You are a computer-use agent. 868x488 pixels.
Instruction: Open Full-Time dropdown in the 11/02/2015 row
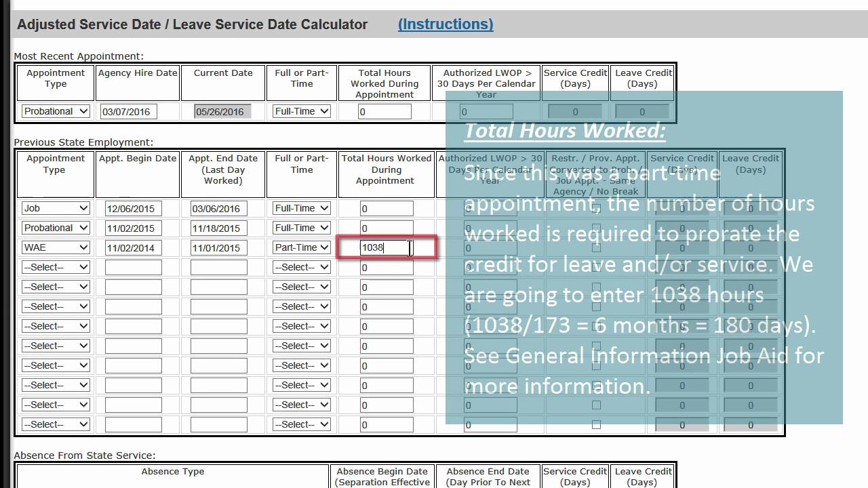tap(302, 228)
